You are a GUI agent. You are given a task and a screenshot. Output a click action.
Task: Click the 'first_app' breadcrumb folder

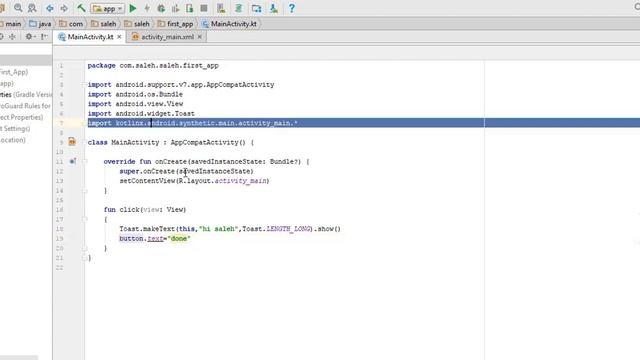[176, 24]
